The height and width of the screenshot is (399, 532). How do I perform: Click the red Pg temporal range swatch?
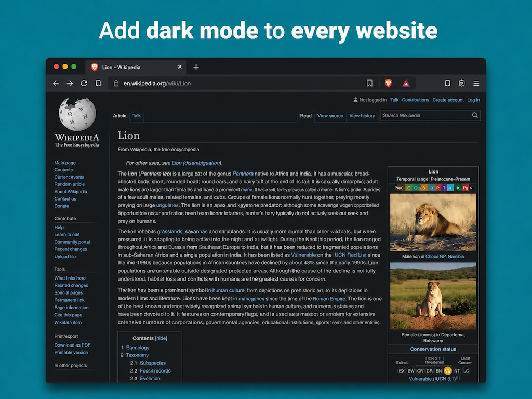tap(465, 188)
